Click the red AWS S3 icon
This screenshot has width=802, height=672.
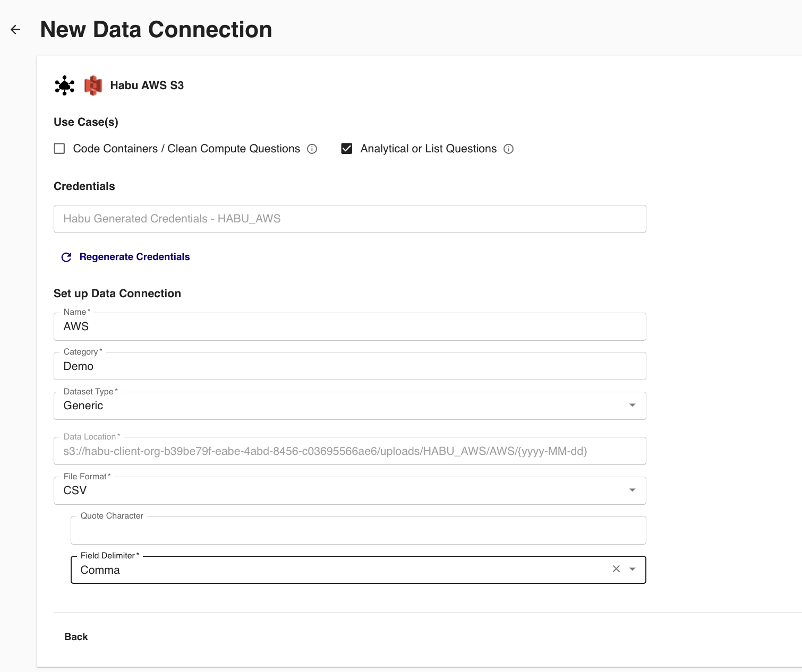(93, 85)
